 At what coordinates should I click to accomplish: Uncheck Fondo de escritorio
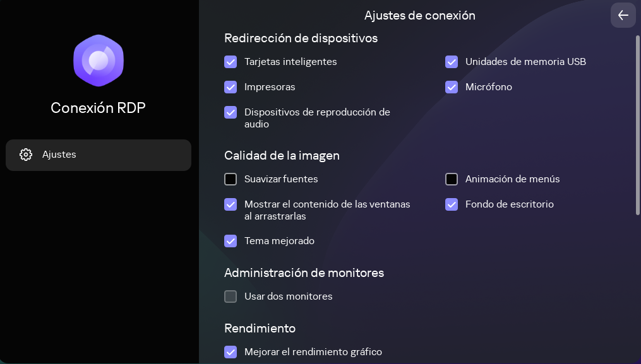[452, 204]
